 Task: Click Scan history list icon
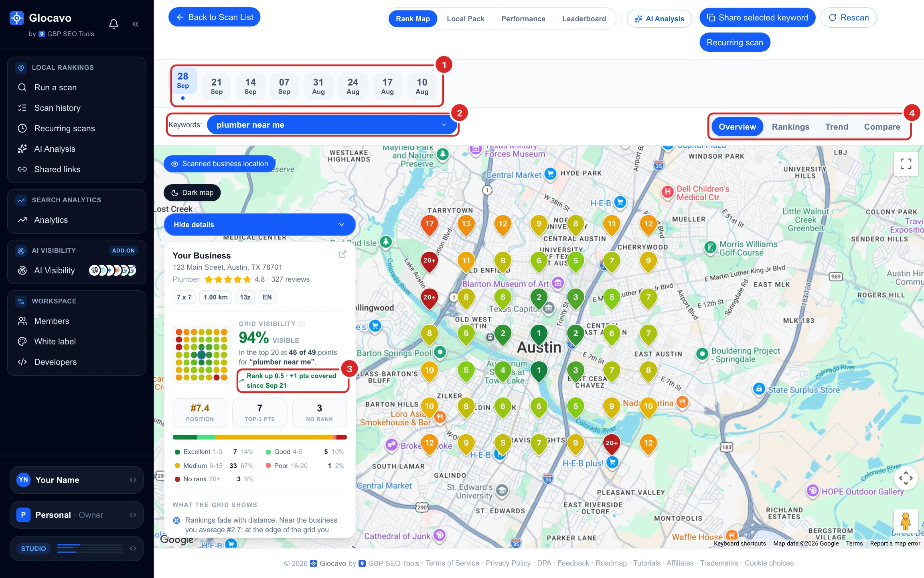pyautogui.click(x=22, y=108)
